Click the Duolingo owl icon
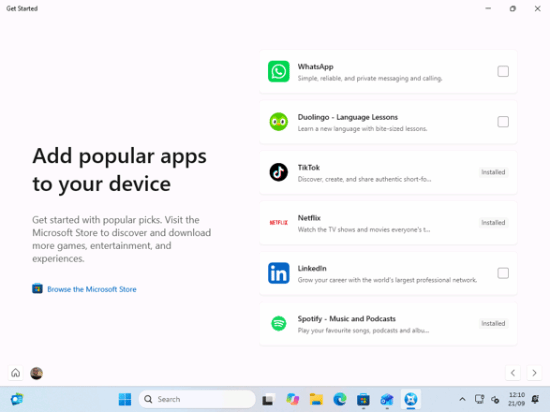This screenshot has width=550, height=412. [x=279, y=122]
